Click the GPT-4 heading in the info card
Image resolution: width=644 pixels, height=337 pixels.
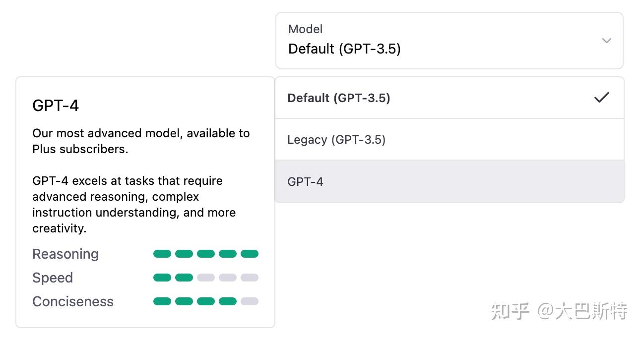[56, 106]
